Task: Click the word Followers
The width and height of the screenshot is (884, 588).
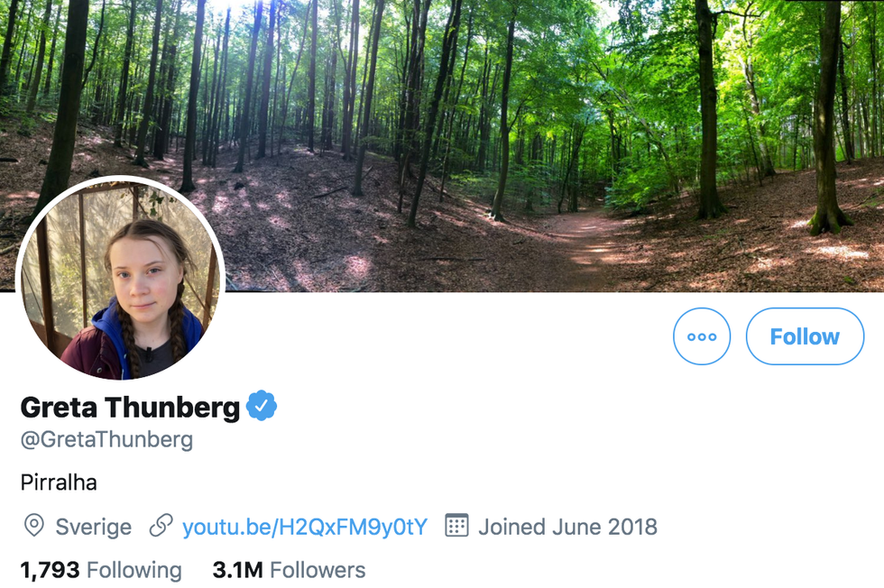Action: (318, 570)
